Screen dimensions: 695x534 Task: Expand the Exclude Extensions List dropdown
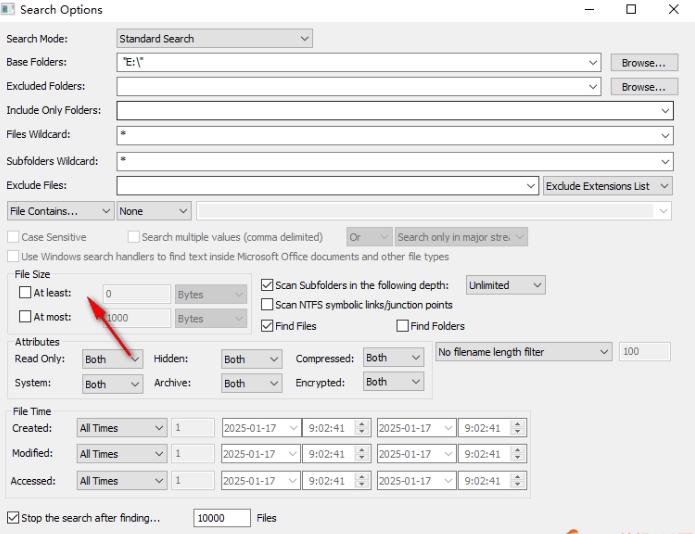[608, 186]
